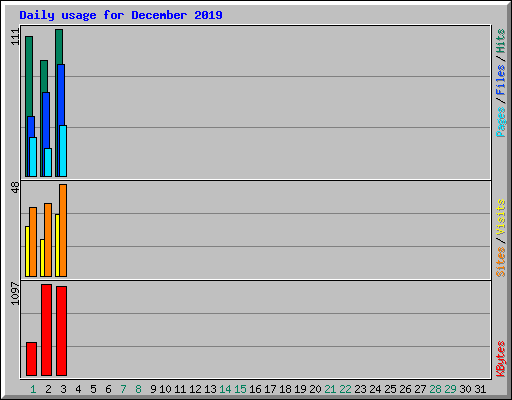Select the cyan pages bar for day 2

pos(48,163)
